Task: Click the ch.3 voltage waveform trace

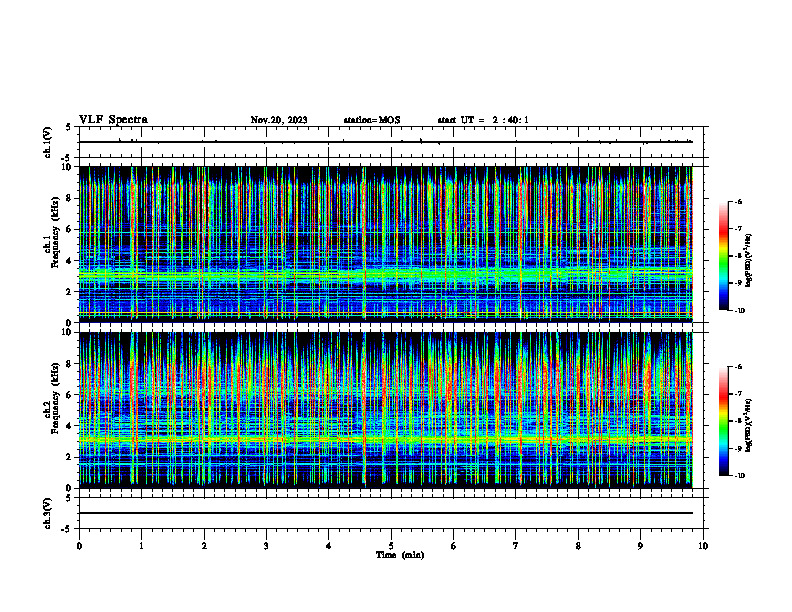Action: (x=386, y=513)
